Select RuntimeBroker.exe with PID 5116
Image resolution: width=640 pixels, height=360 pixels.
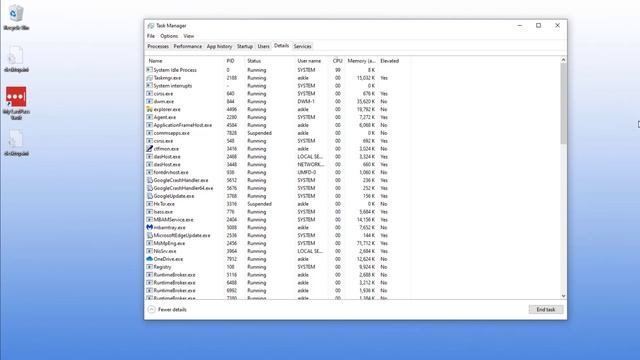click(x=278, y=275)
